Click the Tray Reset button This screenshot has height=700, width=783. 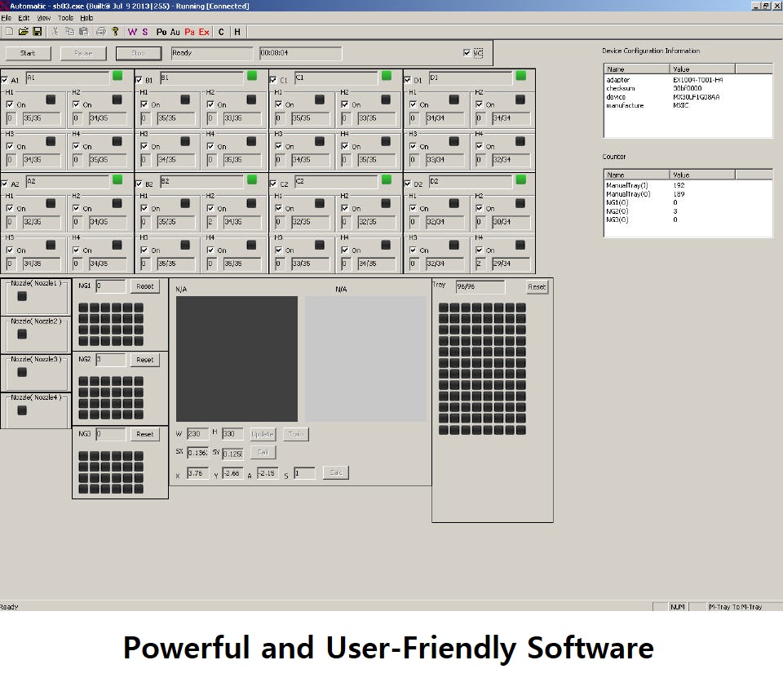click(x=536, y=287)
